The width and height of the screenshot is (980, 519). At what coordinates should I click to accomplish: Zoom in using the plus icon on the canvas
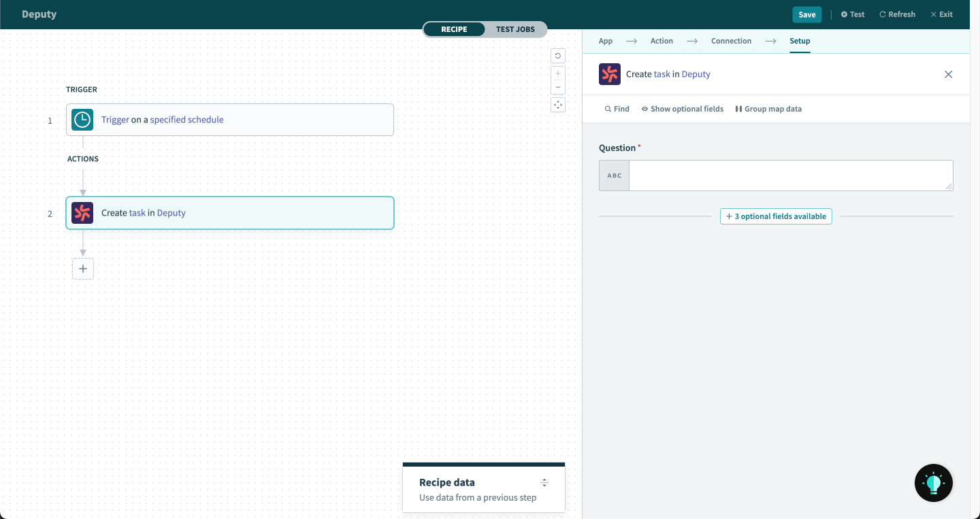coord(557,73)
